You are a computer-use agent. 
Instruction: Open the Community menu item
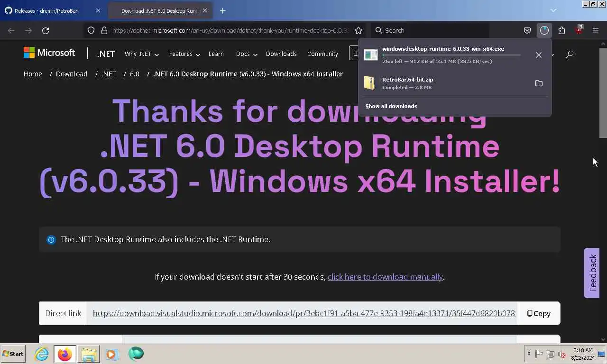[322, 54]
